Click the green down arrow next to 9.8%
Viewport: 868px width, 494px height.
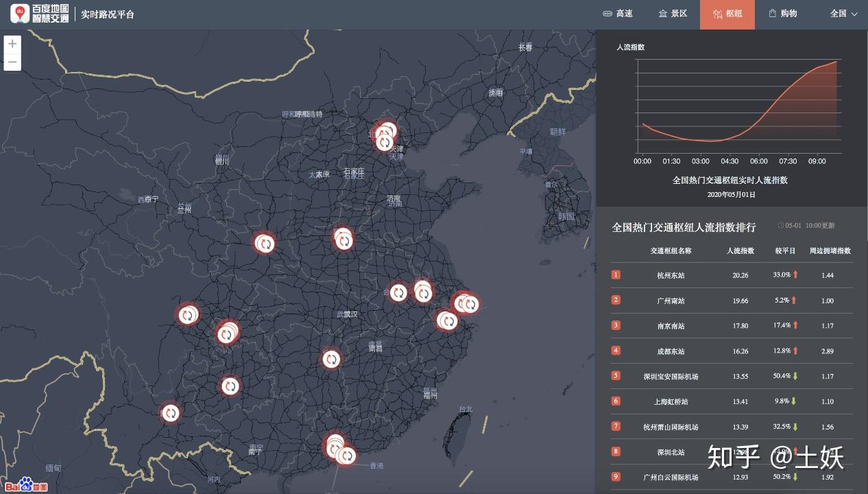click(x=794, y=401)
